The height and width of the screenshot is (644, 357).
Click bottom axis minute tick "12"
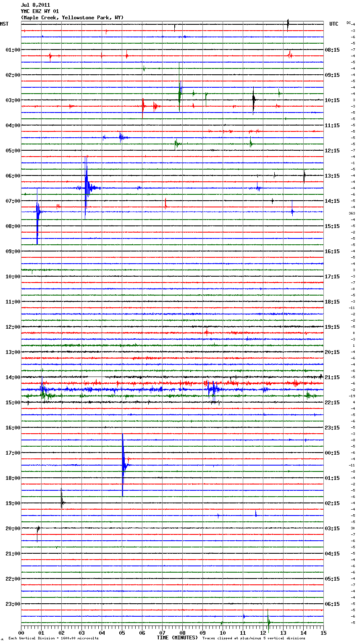[x=263, y=633]
